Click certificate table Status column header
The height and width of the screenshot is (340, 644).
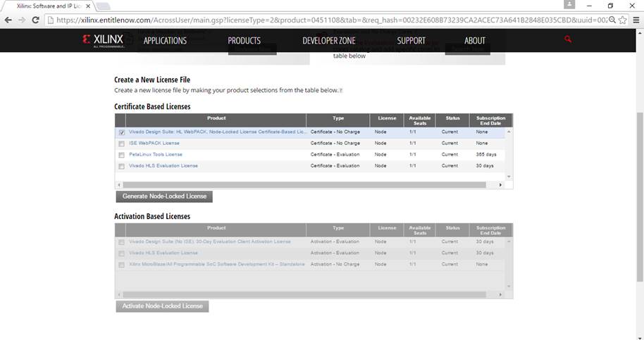pos(452,120)
